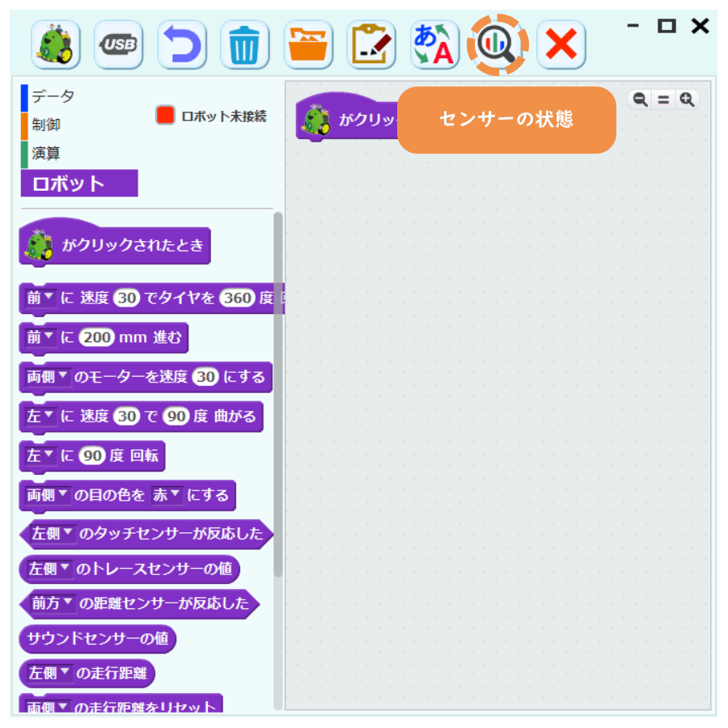Select the 演算 category

(45, 153)
